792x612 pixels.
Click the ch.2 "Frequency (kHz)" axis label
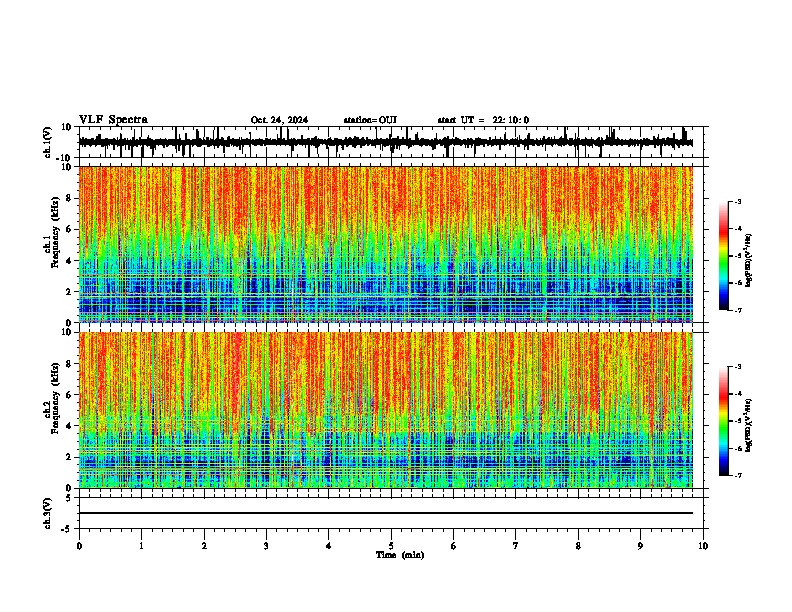point(55,398)
